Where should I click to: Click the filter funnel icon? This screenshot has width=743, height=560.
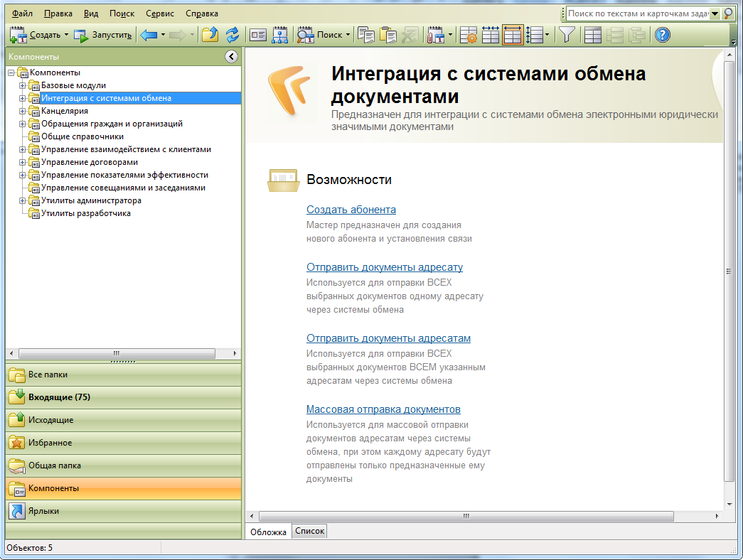point(567,35)
